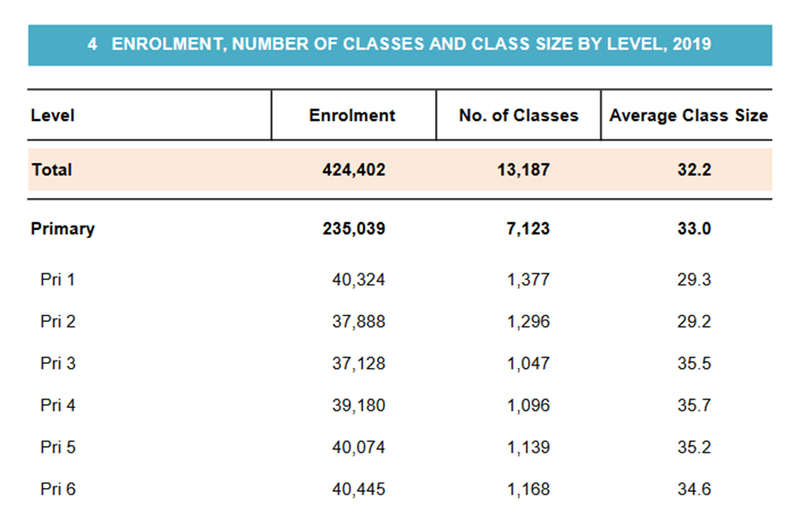
Task: Click Pri 1 enrolment value 40,324
Action: click(358, 281)
